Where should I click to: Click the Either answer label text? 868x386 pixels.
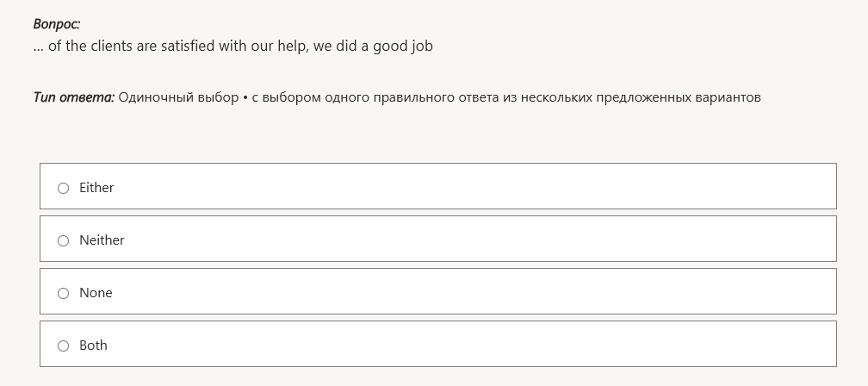click(96, 188)
